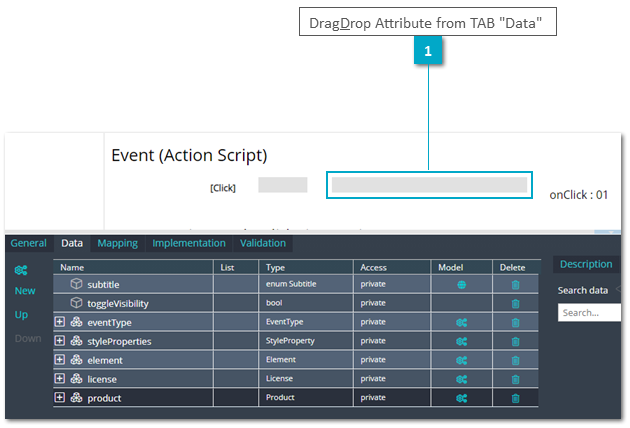Click the Delete column header
This screenshot has width=630, height=428.
pos(515,267)
